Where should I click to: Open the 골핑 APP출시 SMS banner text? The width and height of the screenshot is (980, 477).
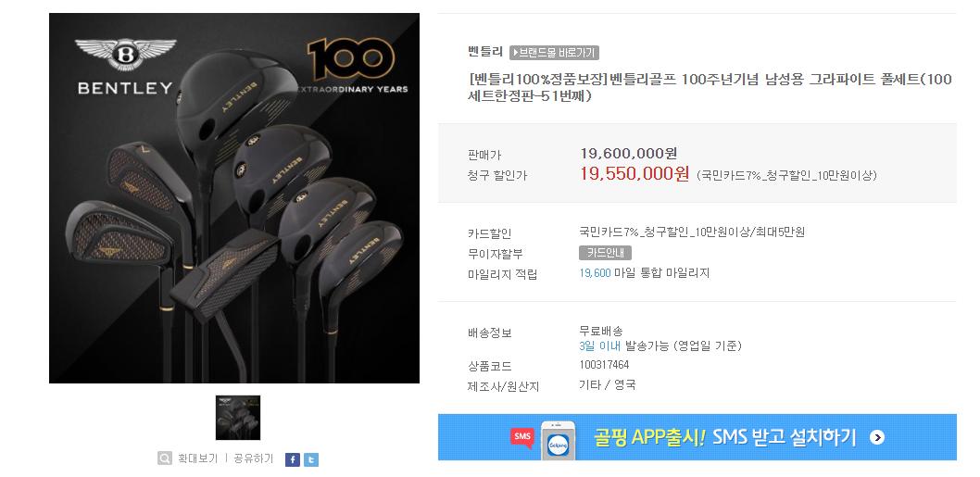(x=724, y=437)
